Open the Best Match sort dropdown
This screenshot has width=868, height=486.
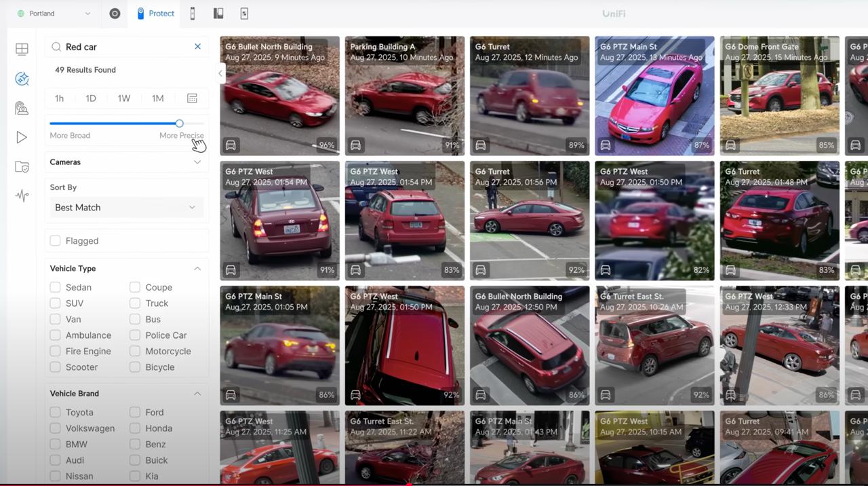(127, 208)
